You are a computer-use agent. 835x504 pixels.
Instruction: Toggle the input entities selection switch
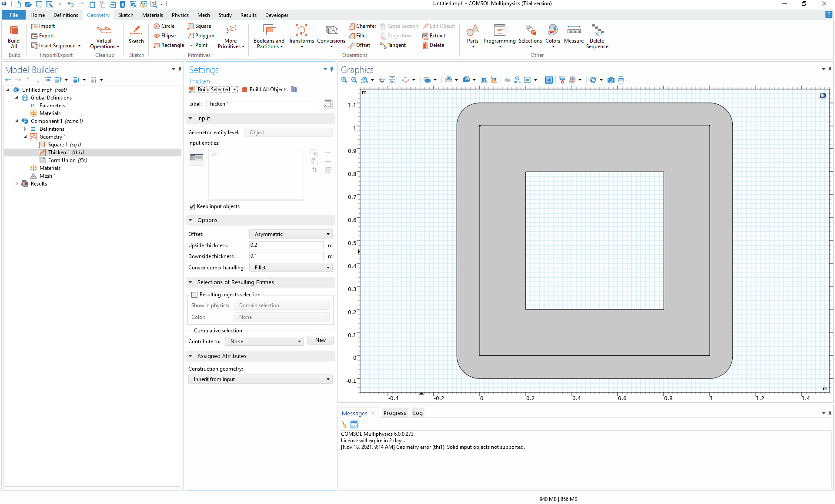click(x=197, y=157)
